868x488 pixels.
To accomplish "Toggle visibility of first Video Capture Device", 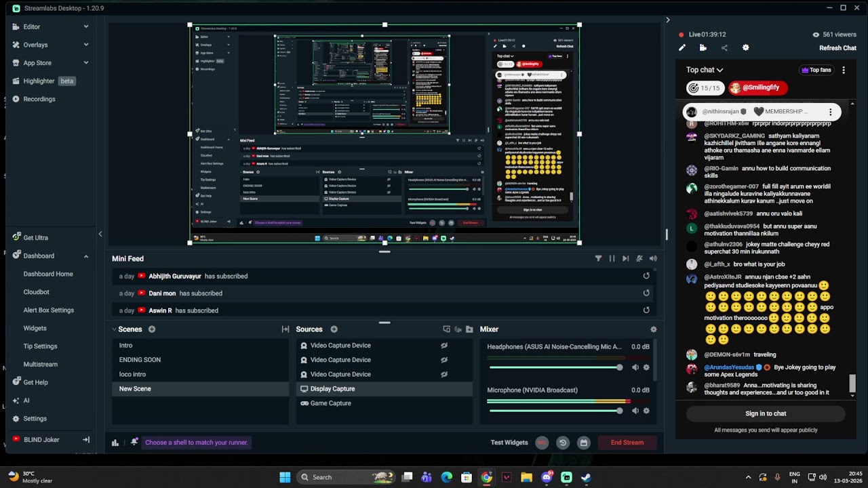I will [444, 346].
